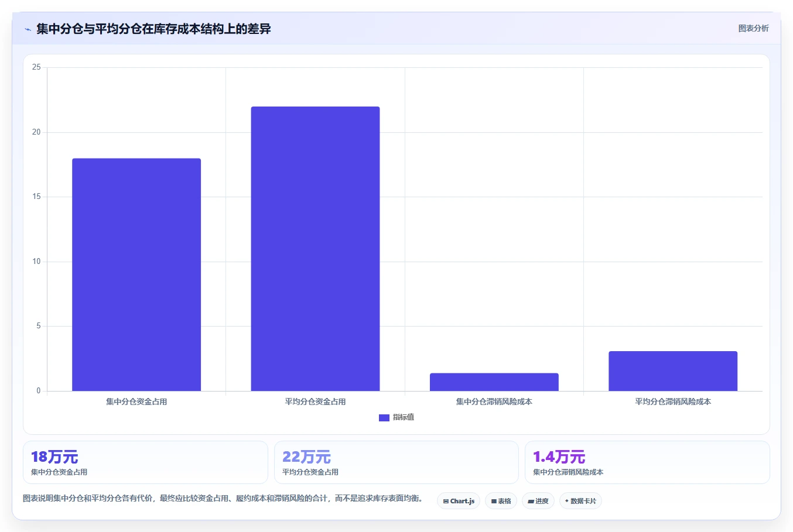Click the 集中分仓资金占用 caption under 18万元
Image resolution: width=793 pixels, height=532 pixels.
[59, 472]
